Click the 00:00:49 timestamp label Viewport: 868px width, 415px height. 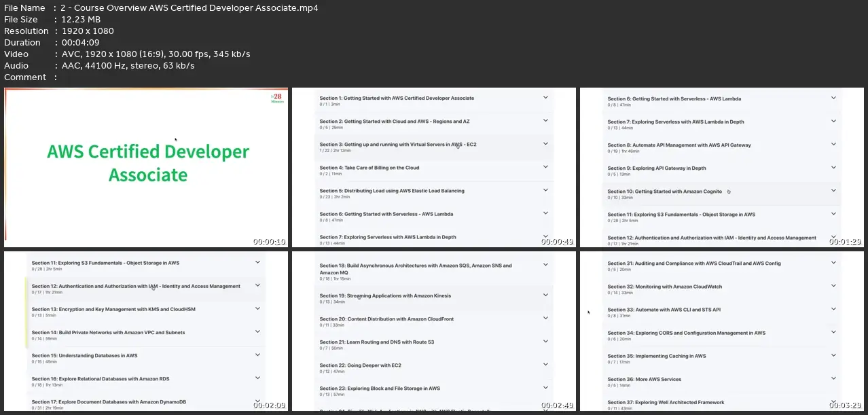tap(557, 242)
